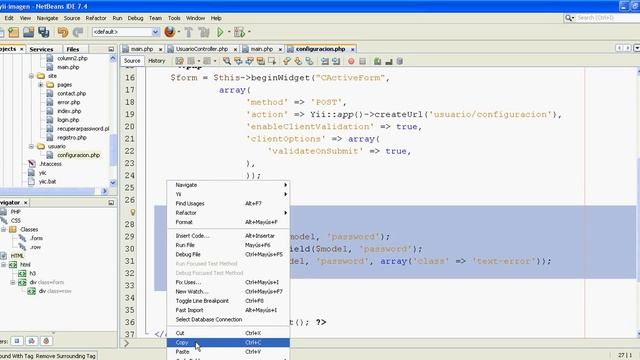Click the Clean and Build icon
The image size is (640, 360).
pyautogui.click(x=204, y=32)
